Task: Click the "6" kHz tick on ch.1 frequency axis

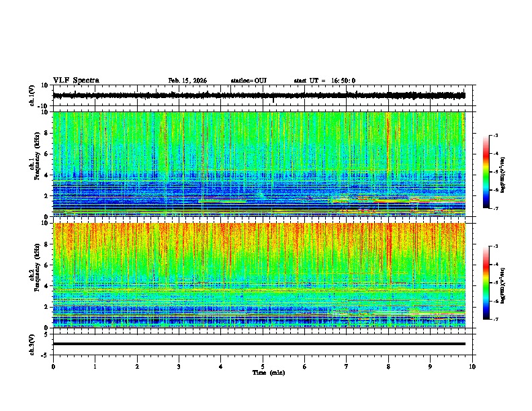Action: pyautogui.click(x=46, y=154)
